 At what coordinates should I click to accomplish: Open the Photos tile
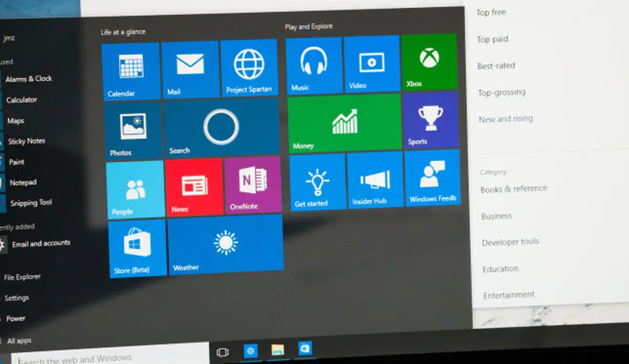(133, 131)
